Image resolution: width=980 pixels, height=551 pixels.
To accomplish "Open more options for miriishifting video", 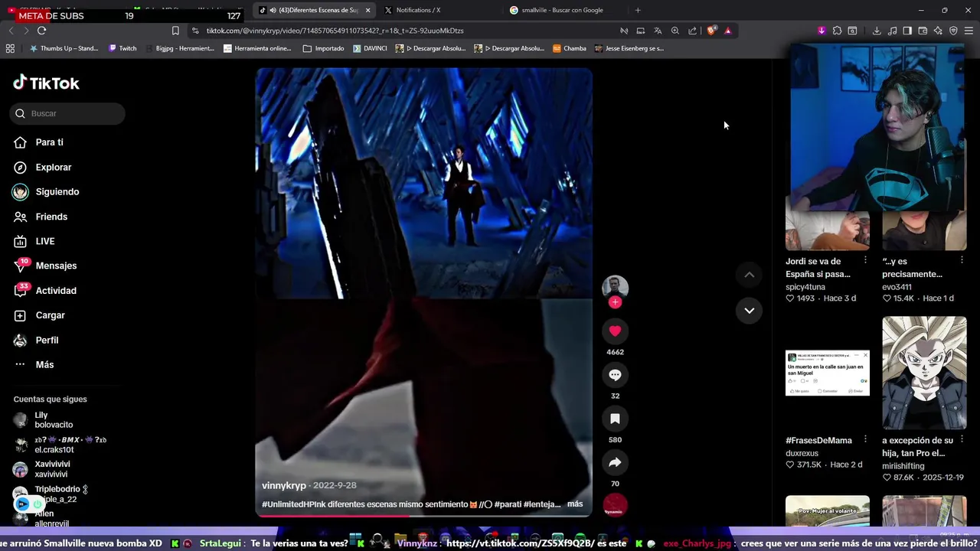I will (962, 440).
